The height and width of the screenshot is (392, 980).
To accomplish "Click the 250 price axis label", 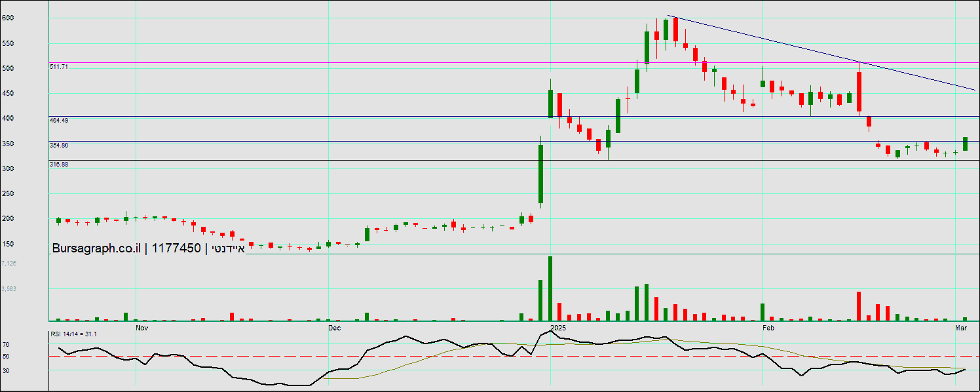I will click(8, 193).
